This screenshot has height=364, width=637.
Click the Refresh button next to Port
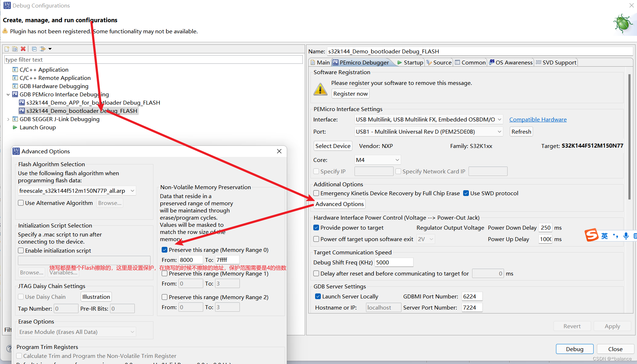[521, 131]
